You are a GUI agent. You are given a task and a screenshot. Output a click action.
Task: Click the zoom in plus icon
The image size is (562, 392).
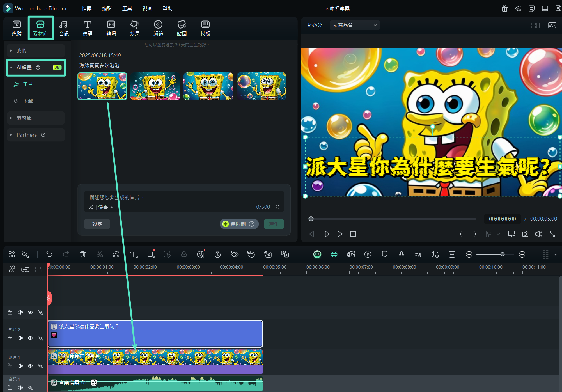[522, 254]
